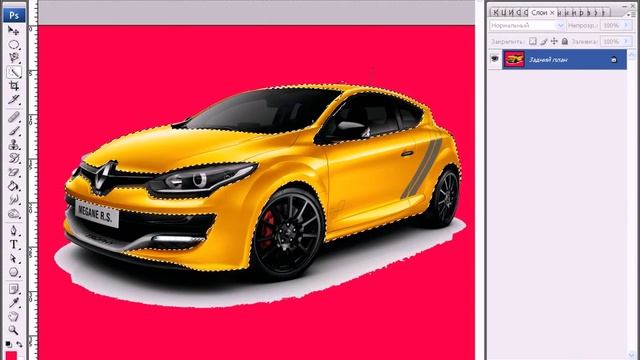Select the Crop tool

(13, 86)
